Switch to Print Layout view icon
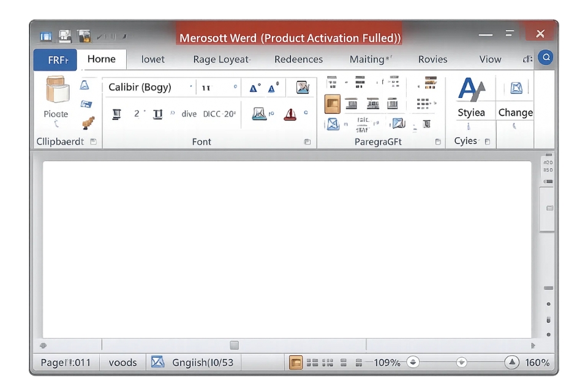This screenshot has width=588, height=392. pyautogui.click(x=296, y=362)
